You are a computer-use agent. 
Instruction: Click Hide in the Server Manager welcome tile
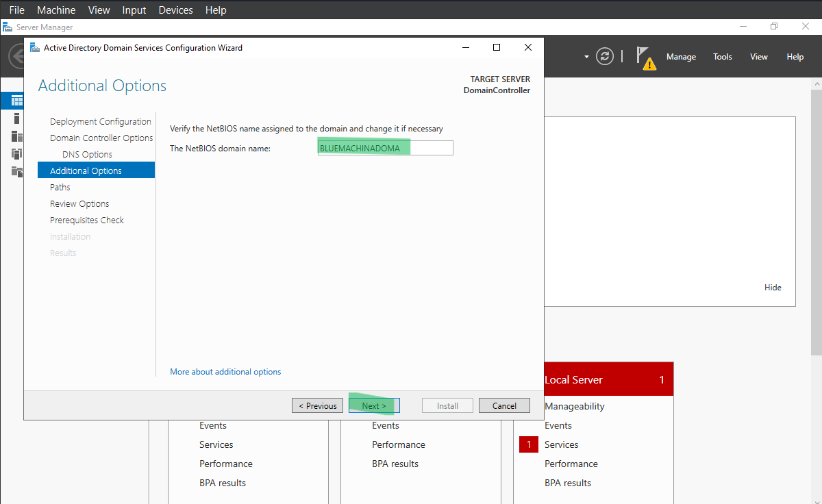pyautogui.click(x=773, y=288)
